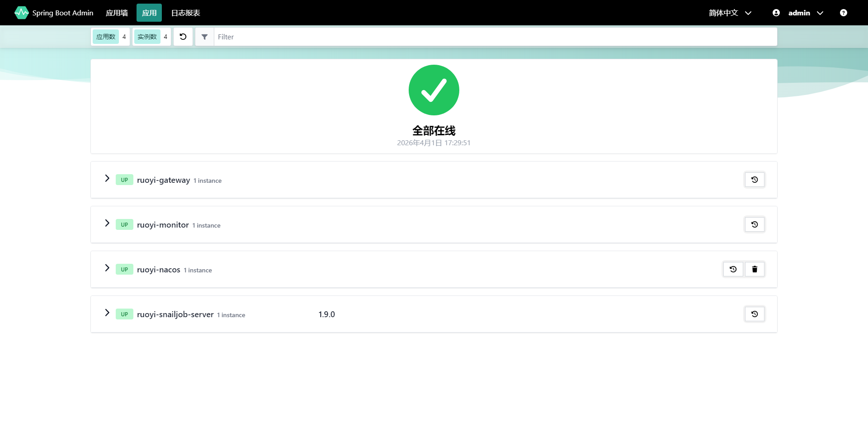
Task: Open the 简体中文 language dropdown
Action: click(x=730, y=13)
